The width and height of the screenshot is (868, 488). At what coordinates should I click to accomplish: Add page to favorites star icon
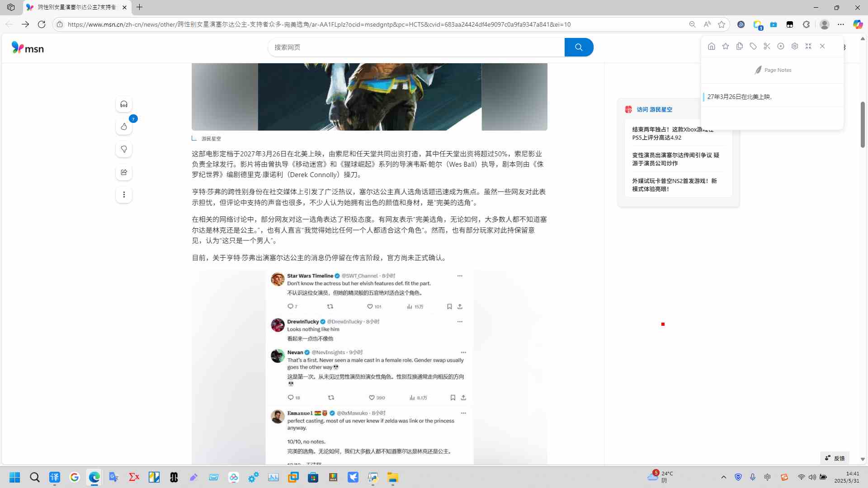point(722,24)
